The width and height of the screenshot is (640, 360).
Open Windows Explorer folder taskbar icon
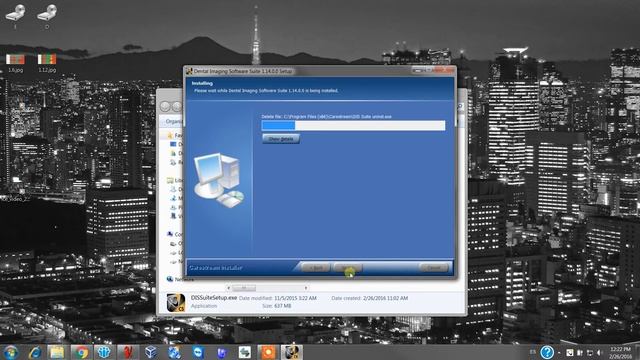click(57, 352)
